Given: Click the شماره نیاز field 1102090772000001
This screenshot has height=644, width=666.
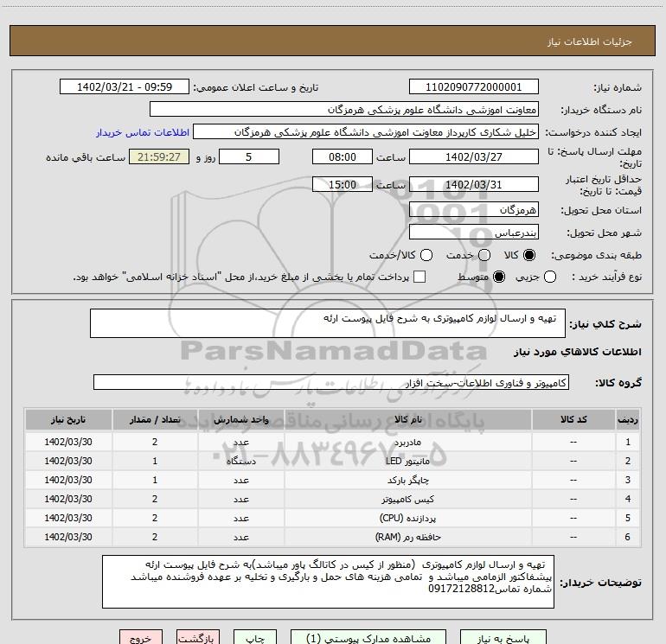Looking at the screenshot, I should 474,87.
